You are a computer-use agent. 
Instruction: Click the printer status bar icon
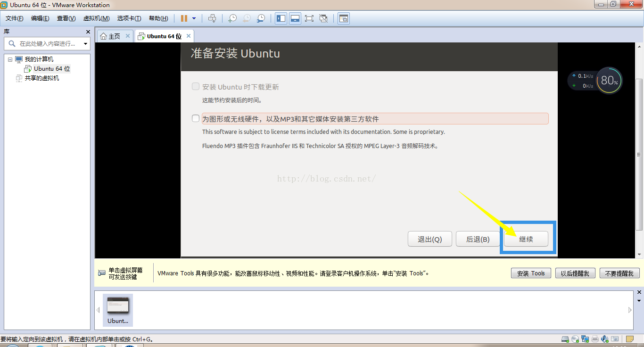[595, 339]
